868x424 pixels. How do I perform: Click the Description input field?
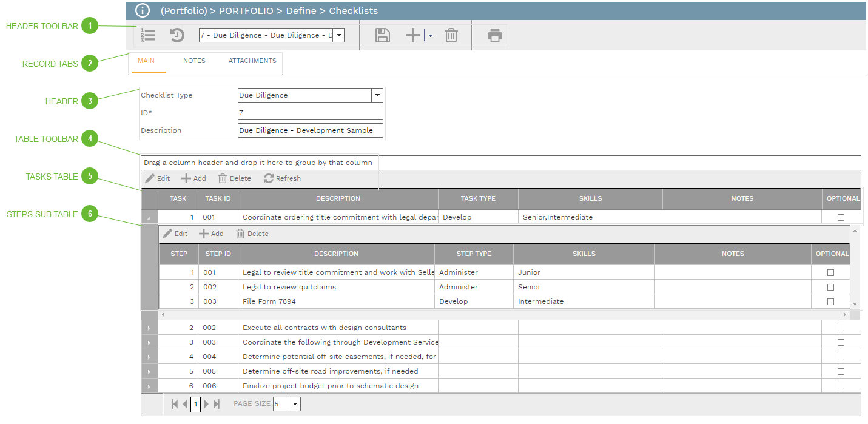coord(310,130)
